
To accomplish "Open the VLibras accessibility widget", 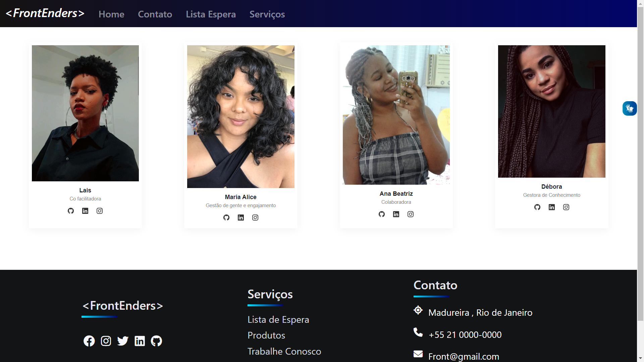I will click(x=630, y=108).
